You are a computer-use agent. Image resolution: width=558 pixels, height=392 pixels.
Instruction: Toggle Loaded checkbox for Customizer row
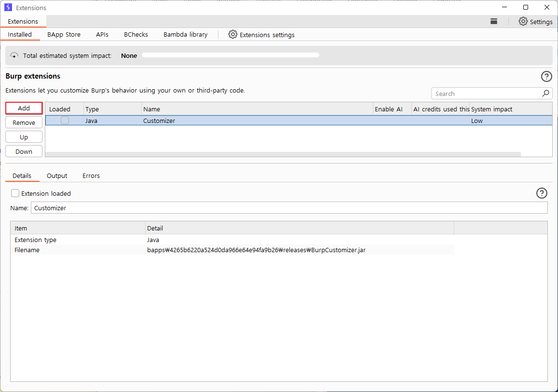coord(65,121)
